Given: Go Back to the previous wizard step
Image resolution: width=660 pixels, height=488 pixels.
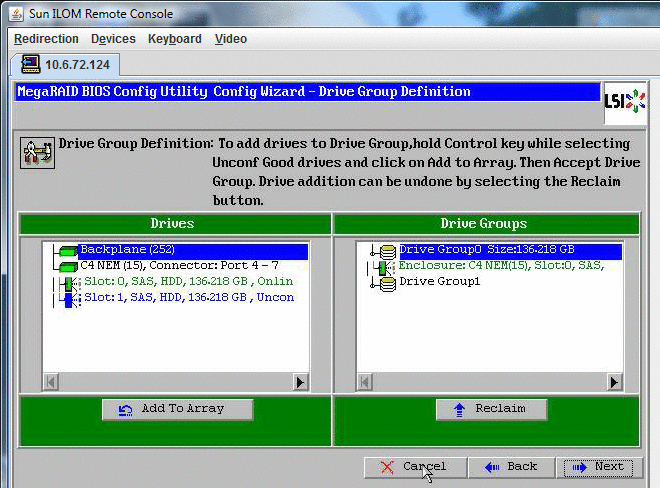Looking at the screenshot, I should point(511,467).
